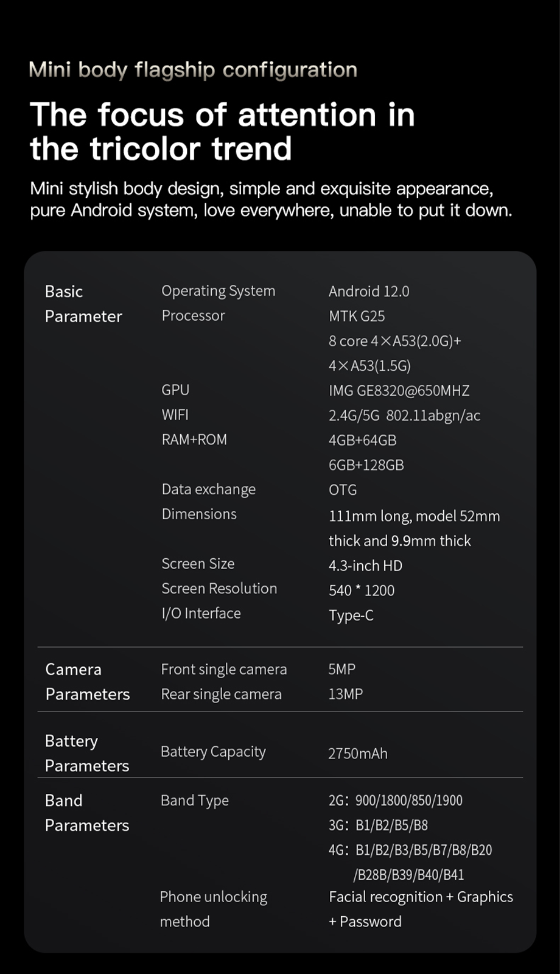The height and width of the screenshot is (974, 560).
Task: Click the 'Android 12.0' value
Action: (x=369, y=292)
